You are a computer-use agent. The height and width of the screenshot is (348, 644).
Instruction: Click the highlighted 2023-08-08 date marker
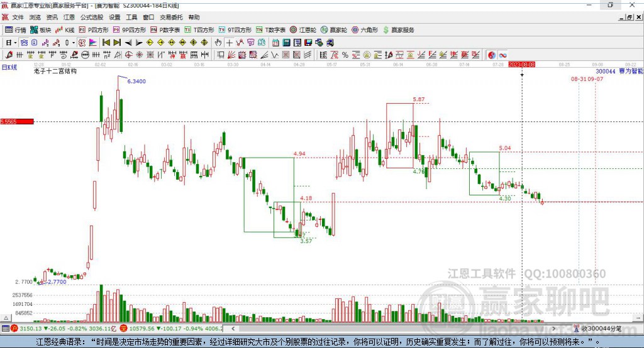(521, 64)
